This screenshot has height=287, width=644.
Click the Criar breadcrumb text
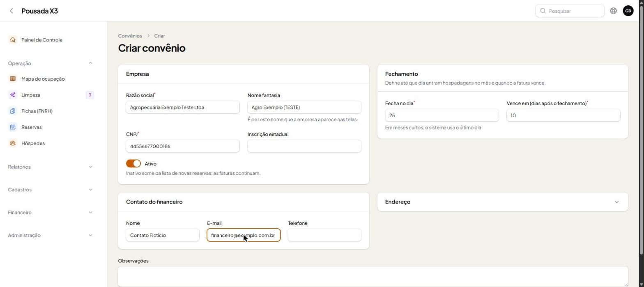tap(160, 36)
